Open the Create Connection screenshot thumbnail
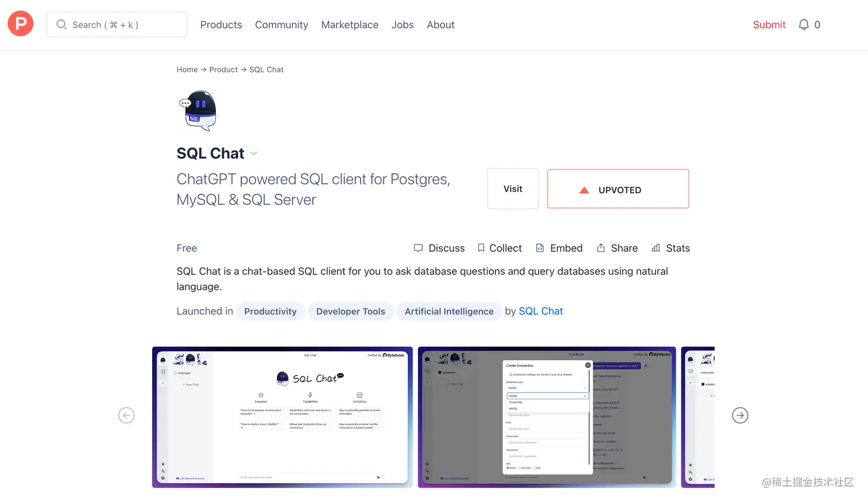Image resolution: width=868 pixels, height=502 pixels. tap(547, 417)
